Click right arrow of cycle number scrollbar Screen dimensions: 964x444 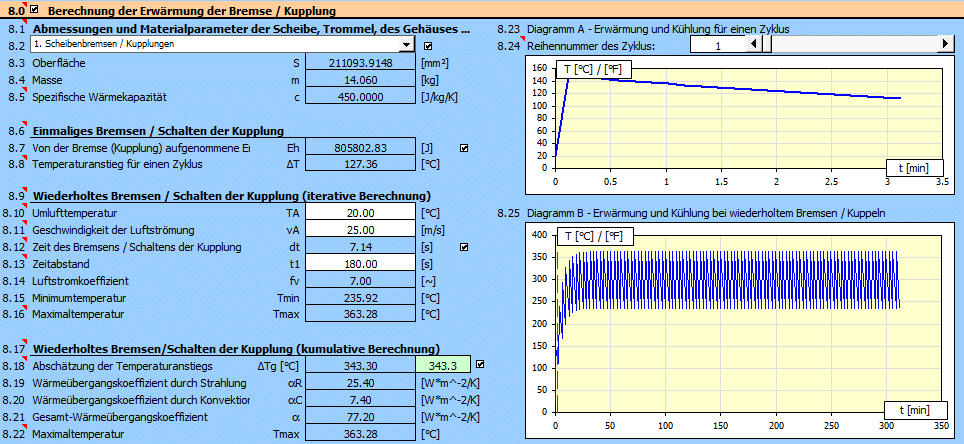(x=945, y=44)
